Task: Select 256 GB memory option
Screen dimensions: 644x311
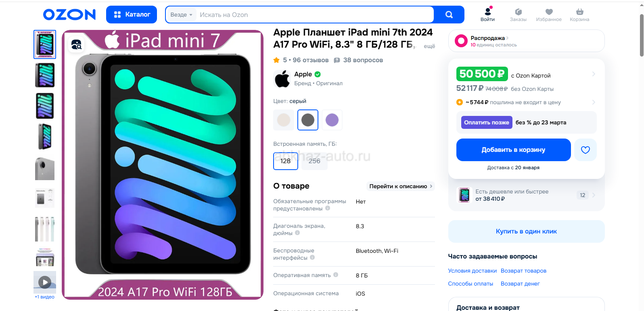Action: [314, 161]
